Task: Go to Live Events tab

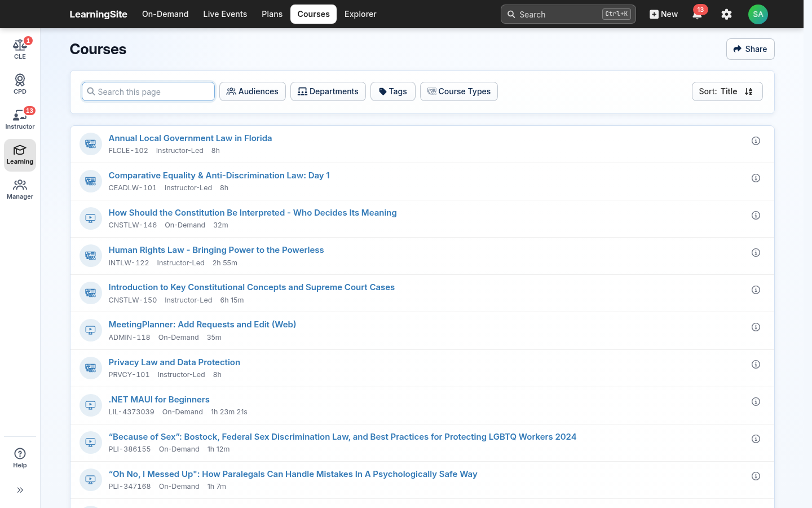Action: (225, 14)
